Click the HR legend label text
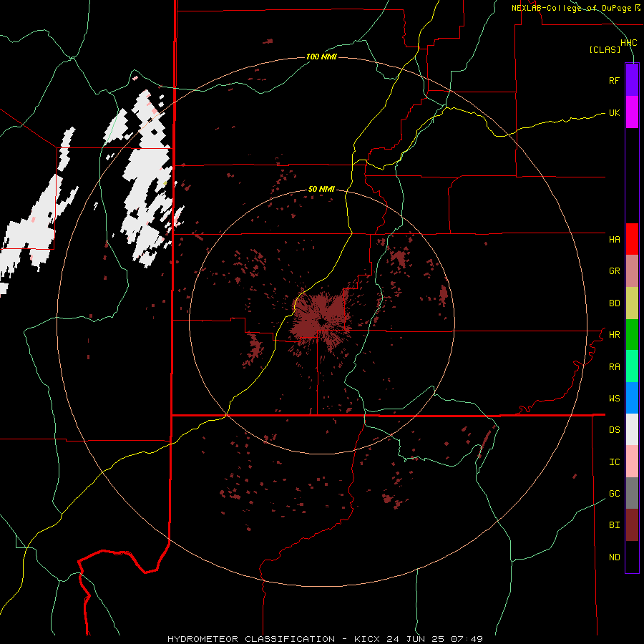The height and width of the screenshot is (644, 644). [615, 335]
